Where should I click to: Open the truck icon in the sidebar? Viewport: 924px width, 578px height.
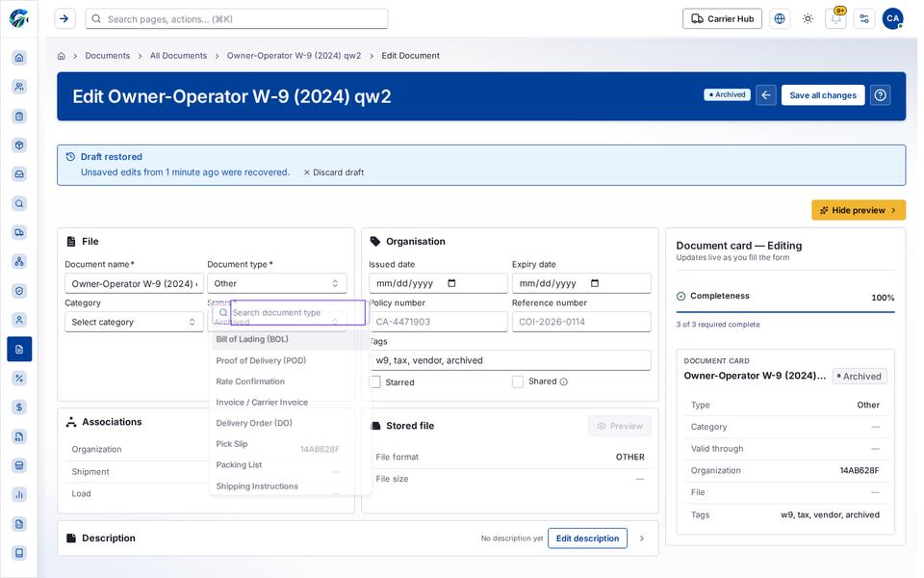(19, 232)
